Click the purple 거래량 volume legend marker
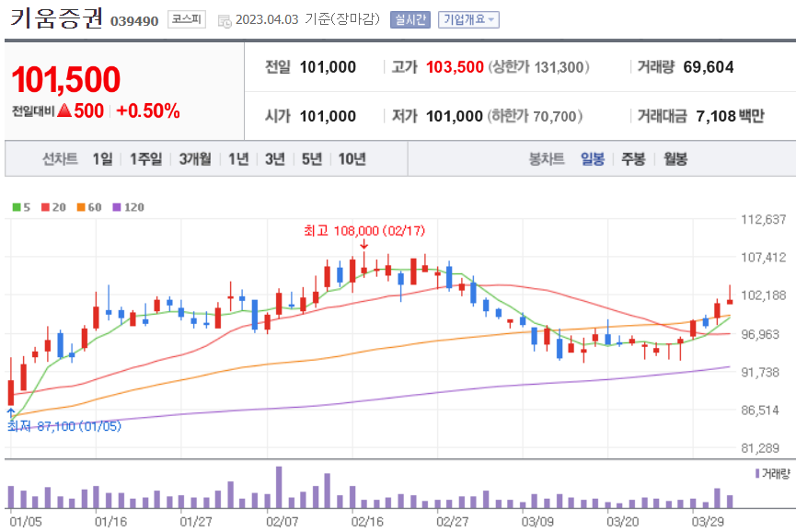 pyautogui.click(x=757, y=473)
